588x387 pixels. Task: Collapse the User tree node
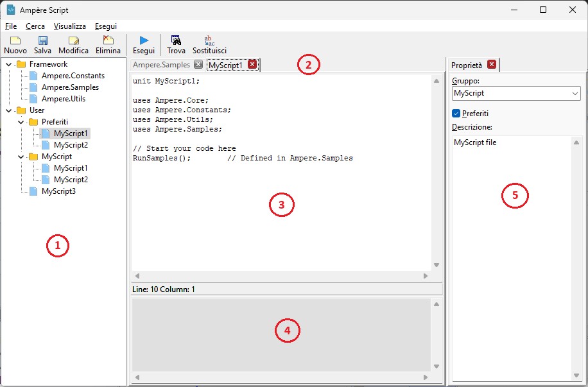click(9, 110)
